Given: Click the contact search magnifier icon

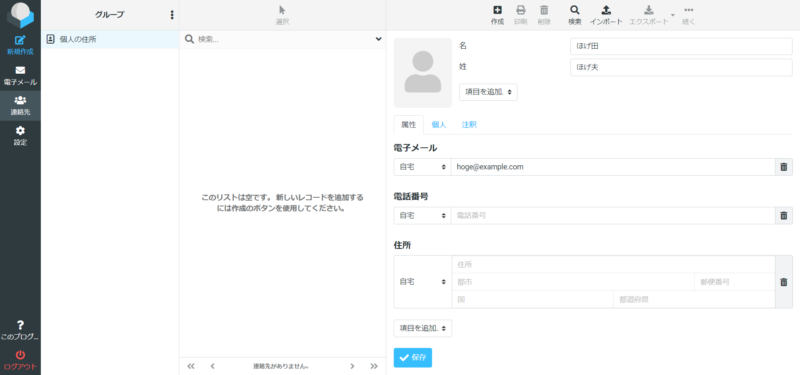Looking at the screenshot, I should (x=189, y=39).
